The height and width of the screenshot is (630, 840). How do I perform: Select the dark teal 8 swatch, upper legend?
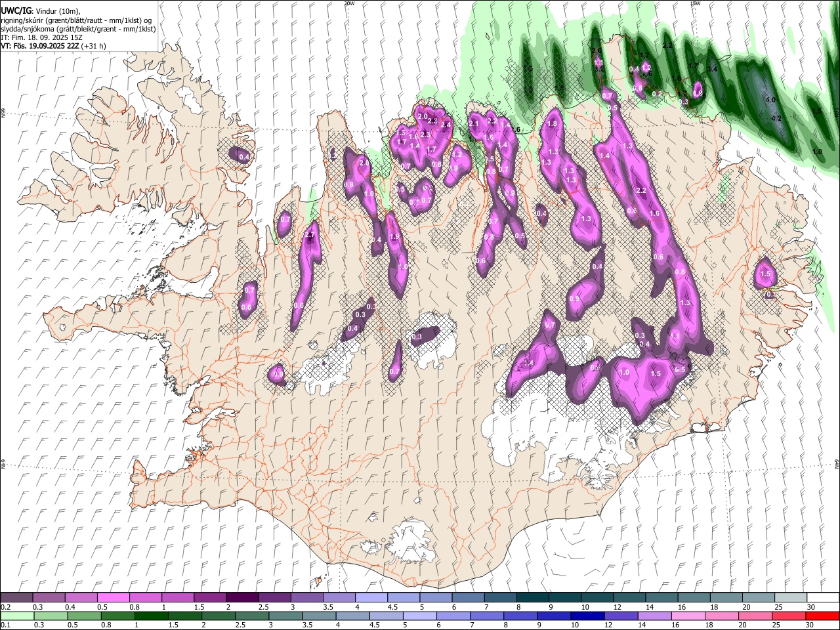[532, 598]
